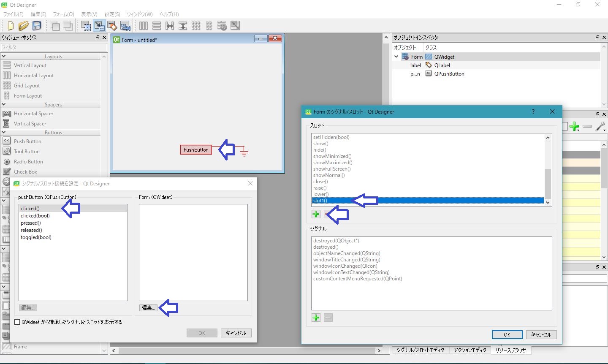The image size is (608, 364).
Task: Click the adjust size toolbar icon
Action: pyautogui.click(x=235, y=26)
